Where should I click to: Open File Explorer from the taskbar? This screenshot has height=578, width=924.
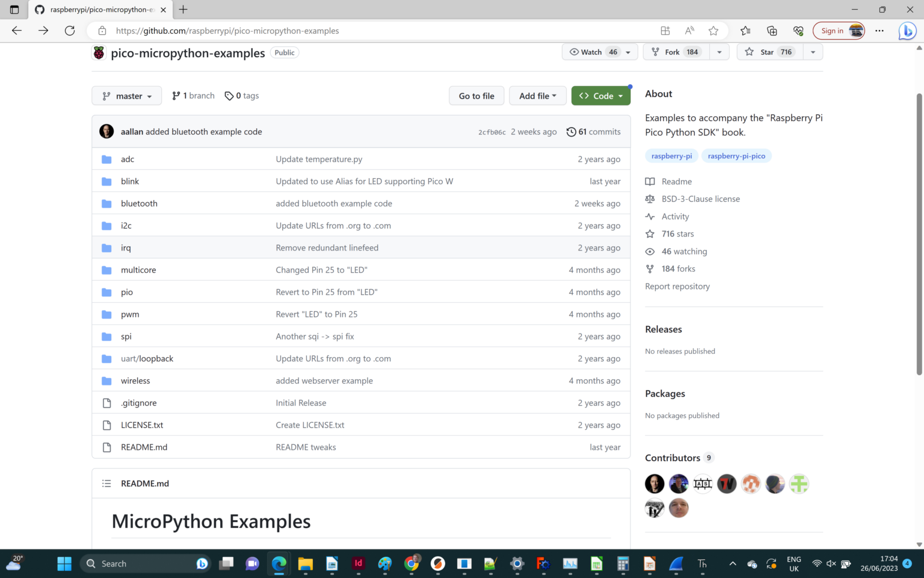pos(306,564)
